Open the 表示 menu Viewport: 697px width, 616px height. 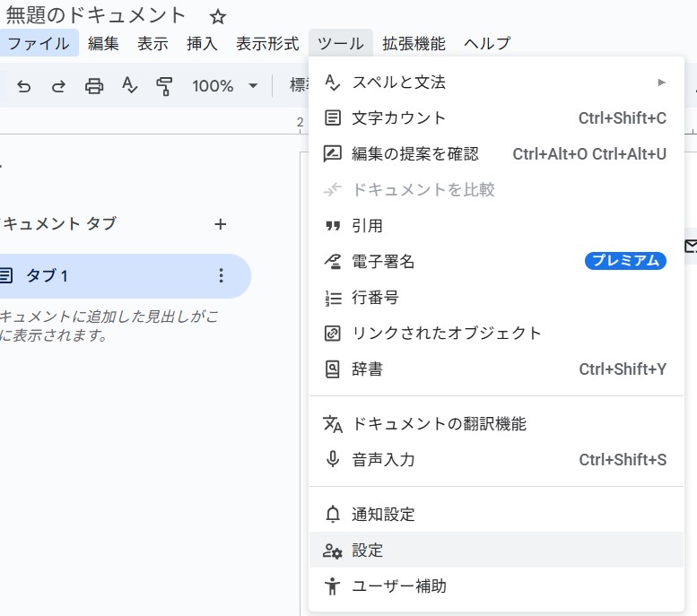[152, 43]
